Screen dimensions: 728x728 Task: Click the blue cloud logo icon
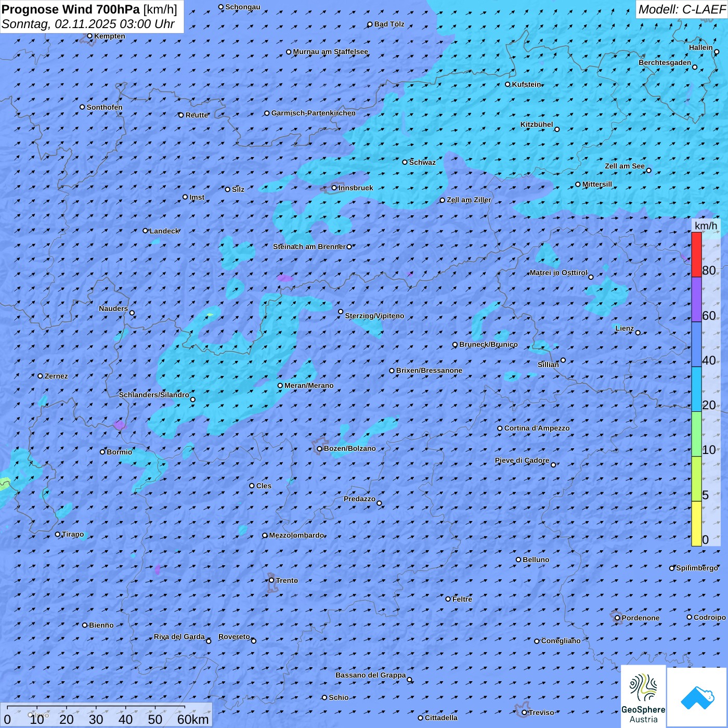(697, 697)
